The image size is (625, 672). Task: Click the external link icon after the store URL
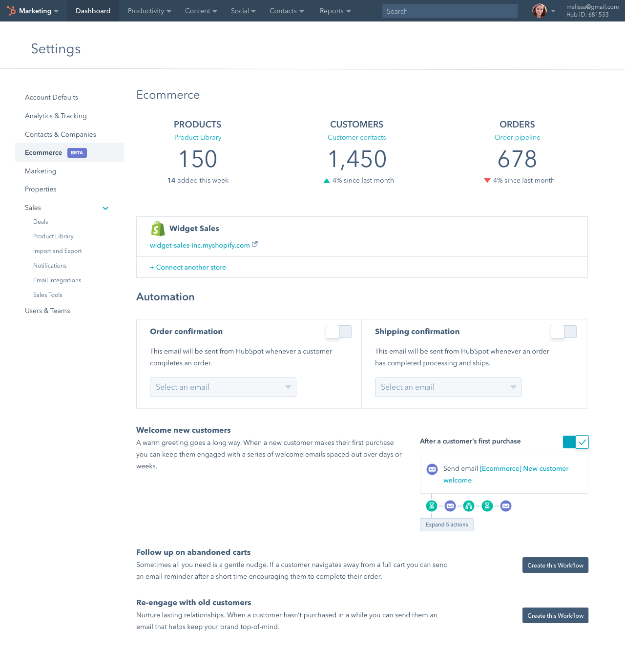pyautogui.click(x=255, y=244)
